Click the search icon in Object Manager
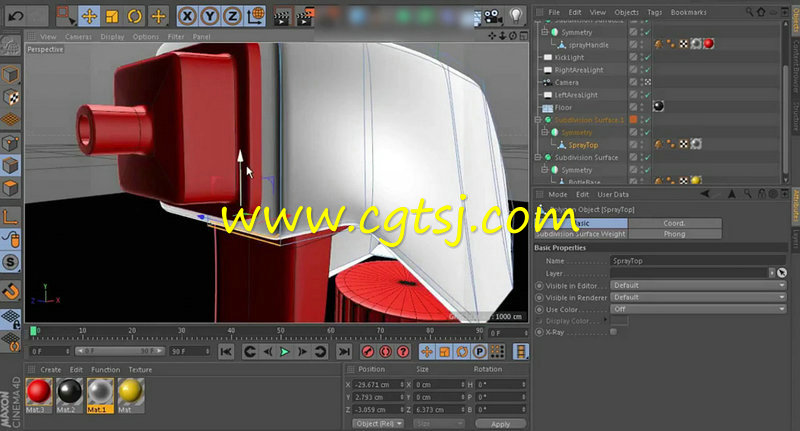The height and width of the screenshot is (431, 800). click(x=749, y=12)
